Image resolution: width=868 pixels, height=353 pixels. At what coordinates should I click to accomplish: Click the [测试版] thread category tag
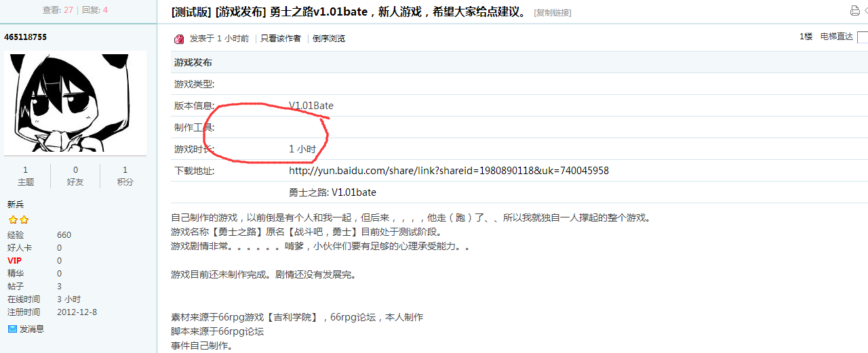point(192,12)
